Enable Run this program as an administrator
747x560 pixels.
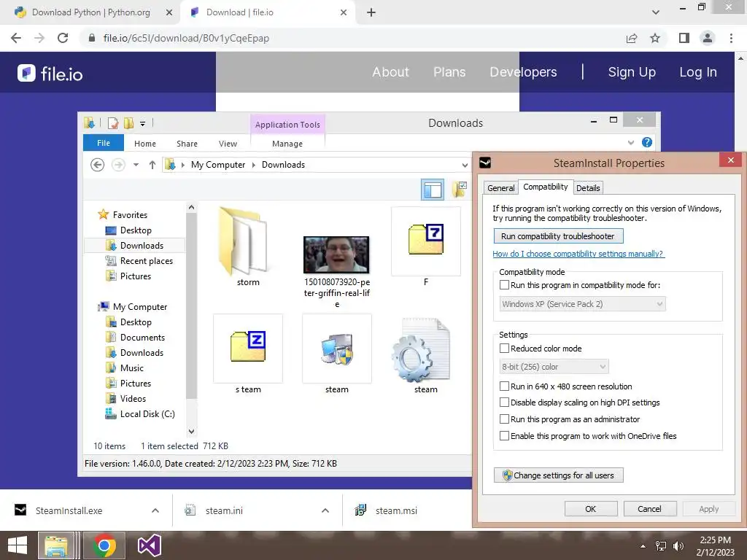[x=504, y=419]
